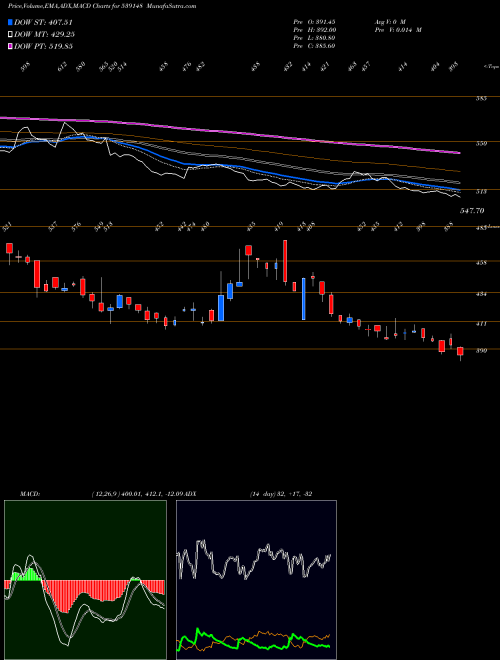Click the Avg V 0 M text
This screenshot has width=500, height=660.
pyautogui.click(x=389, y=22)
